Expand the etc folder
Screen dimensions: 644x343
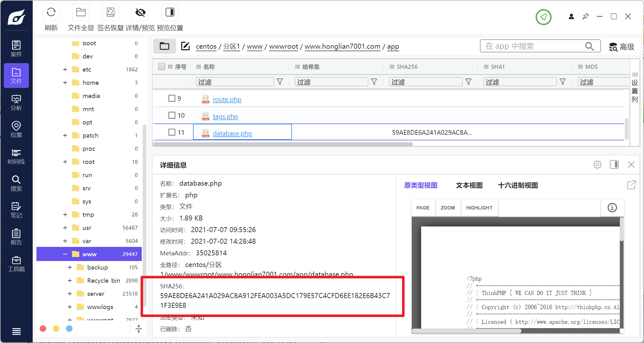click(x=65, y=69)
